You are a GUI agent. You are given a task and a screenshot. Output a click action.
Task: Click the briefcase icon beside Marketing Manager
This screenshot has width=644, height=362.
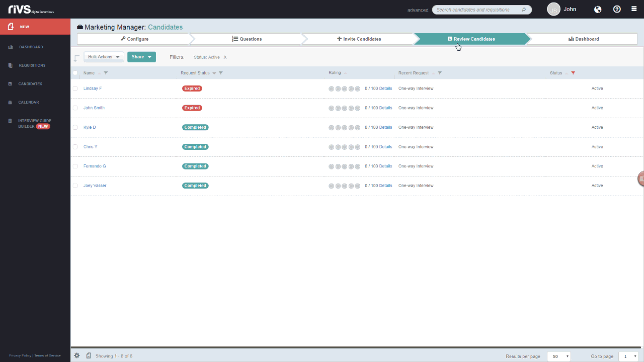[80, 27]
